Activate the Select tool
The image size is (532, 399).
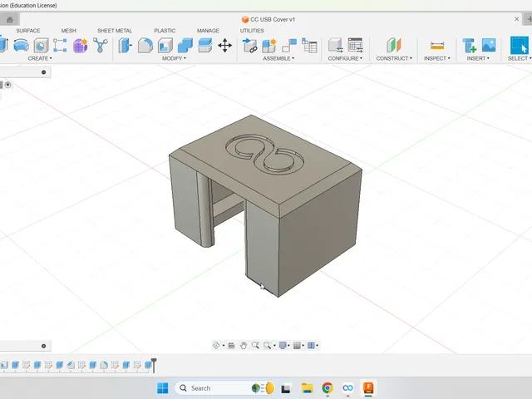click(520, 45)
